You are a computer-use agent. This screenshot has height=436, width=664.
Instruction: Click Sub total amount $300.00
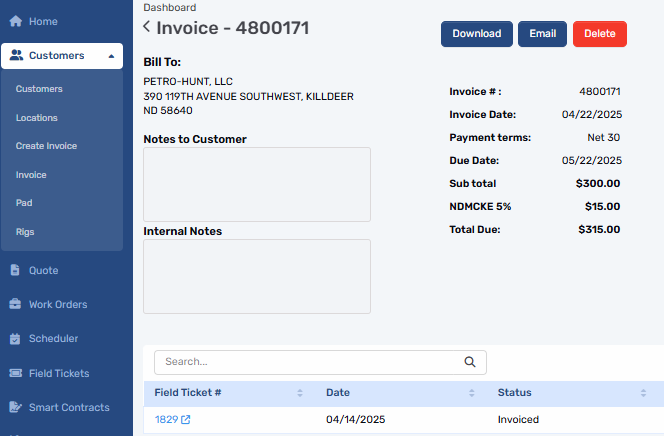coord(598,183)
